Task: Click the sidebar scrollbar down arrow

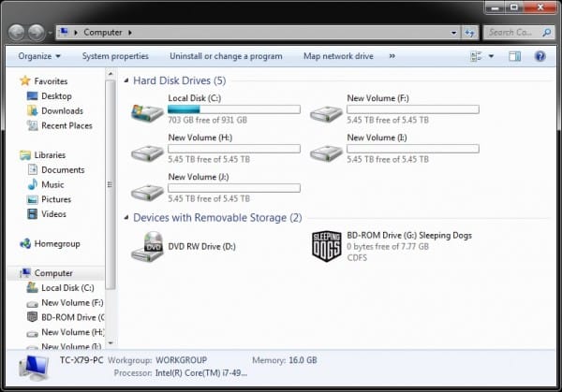Action: coord(111,343)
